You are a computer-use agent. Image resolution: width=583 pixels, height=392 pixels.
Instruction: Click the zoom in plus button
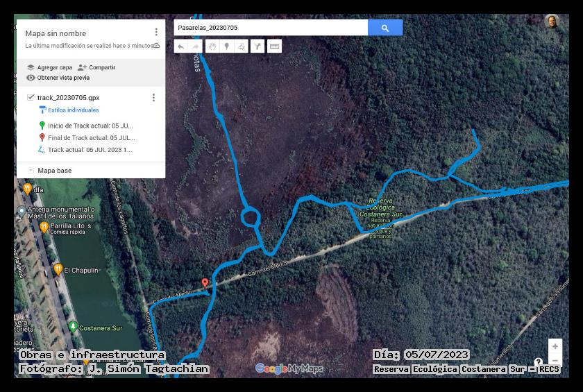[x=555, y=346]
